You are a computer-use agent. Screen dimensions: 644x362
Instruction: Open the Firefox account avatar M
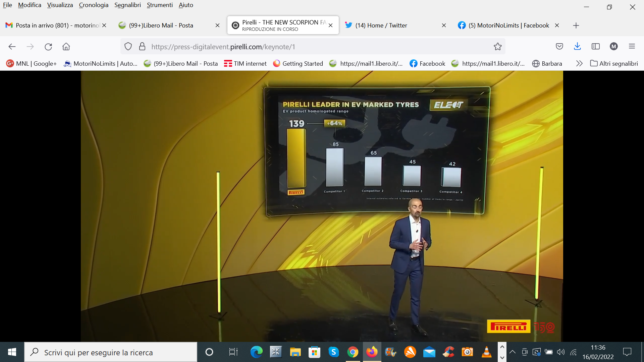click(614, 47)
